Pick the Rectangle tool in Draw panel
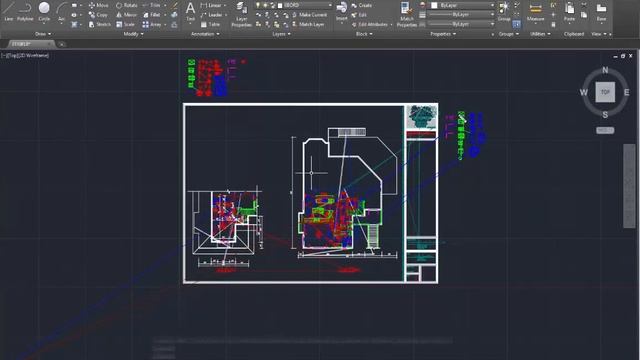The height and width of the screenshot is (360, 640). [74, 5]
